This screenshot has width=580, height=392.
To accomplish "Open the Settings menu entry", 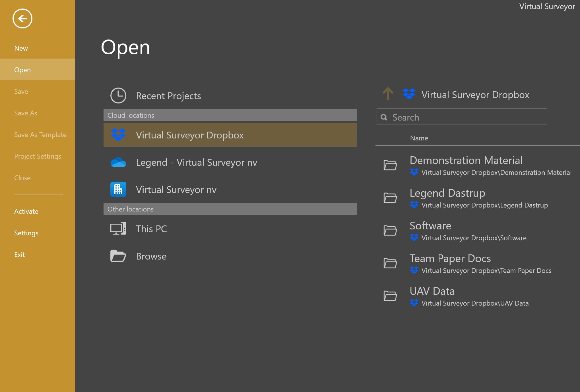I will [x=26, y=233].
